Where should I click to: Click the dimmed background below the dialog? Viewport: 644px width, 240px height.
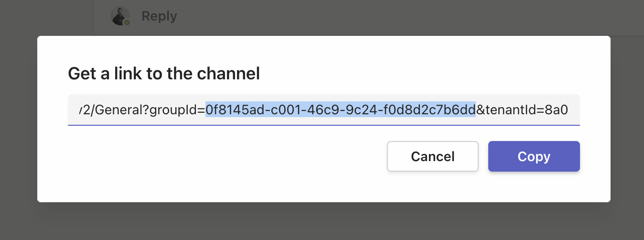tap(322, 221)
